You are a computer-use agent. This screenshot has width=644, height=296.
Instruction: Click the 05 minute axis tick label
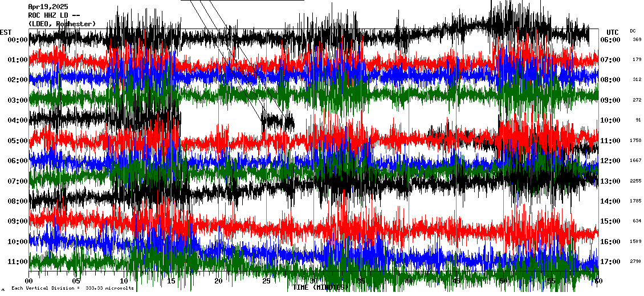coord(76,281)
